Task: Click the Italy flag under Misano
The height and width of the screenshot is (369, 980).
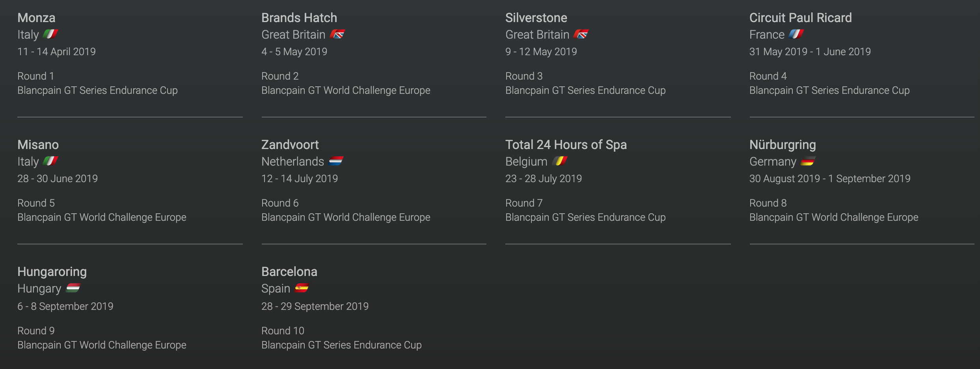Action: [x=50, y=161]
